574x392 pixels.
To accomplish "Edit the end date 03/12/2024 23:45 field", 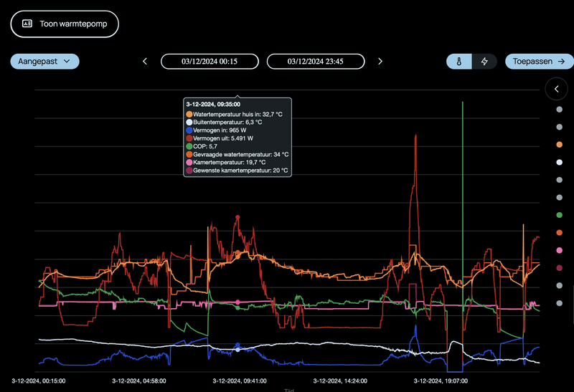I will pyautogui.click(x=316, y=62).
